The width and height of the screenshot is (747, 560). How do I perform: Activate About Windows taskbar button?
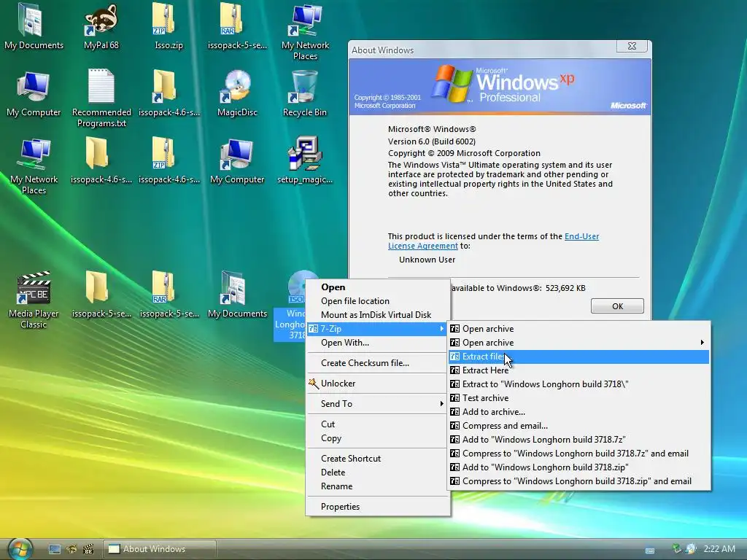(x=160, y=548)
